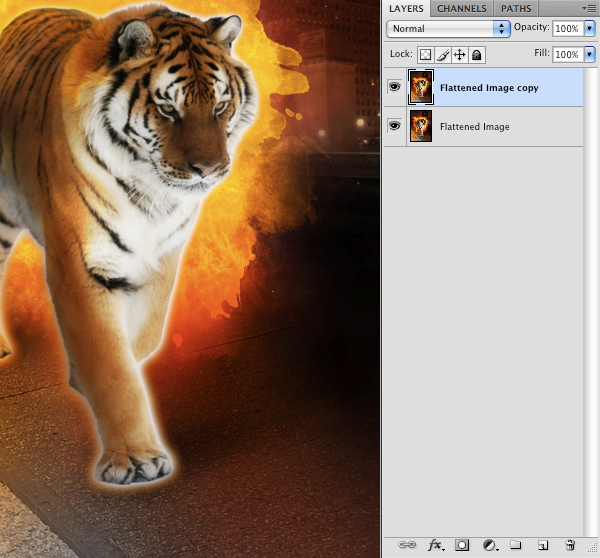Image resolution: width=600 pixels, height=558 pixels.
Task: Click the panel resize grip corner
Action: click(x=591, y=549)
